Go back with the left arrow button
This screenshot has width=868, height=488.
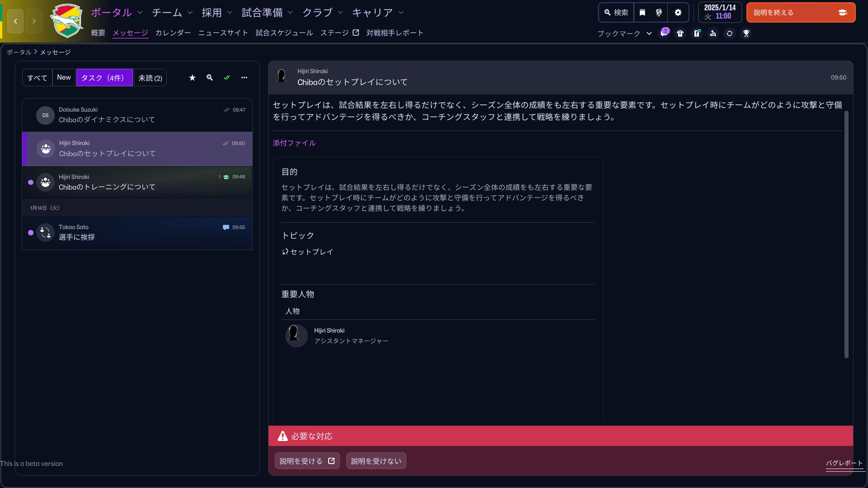tap(15, 21)
